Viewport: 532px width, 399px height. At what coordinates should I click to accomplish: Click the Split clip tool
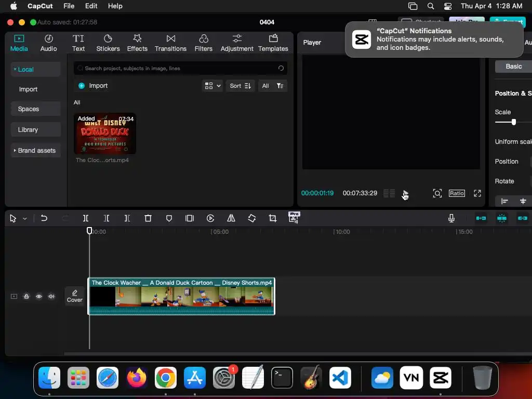pyautogui.click(x=86, y=218)
